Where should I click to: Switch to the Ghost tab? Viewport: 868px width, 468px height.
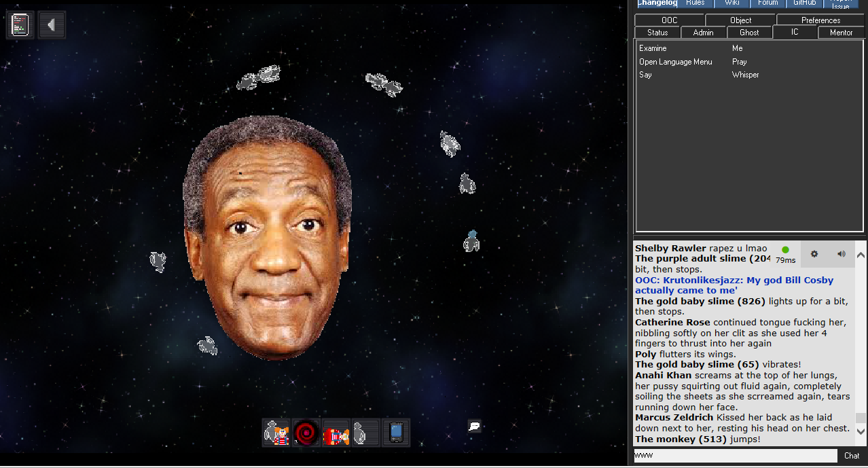(x=749, y=33)
